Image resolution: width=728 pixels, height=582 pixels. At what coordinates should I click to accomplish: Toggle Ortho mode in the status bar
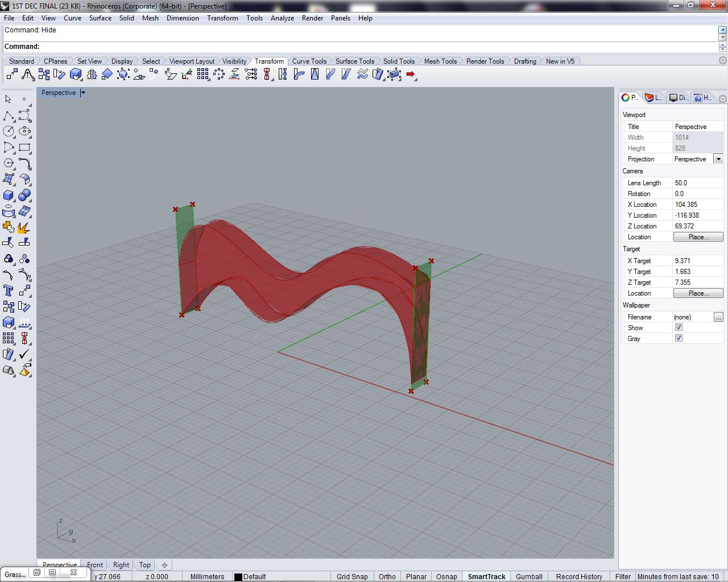point(387,576)
